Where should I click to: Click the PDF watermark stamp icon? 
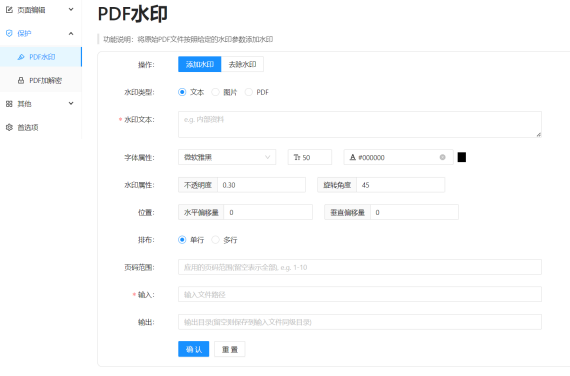click(x=21, y=57)
